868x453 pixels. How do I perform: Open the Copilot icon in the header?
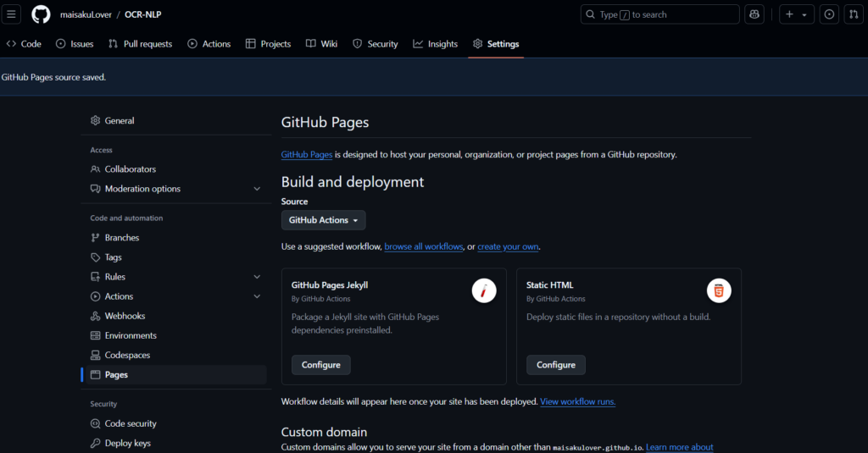point(754,14)
